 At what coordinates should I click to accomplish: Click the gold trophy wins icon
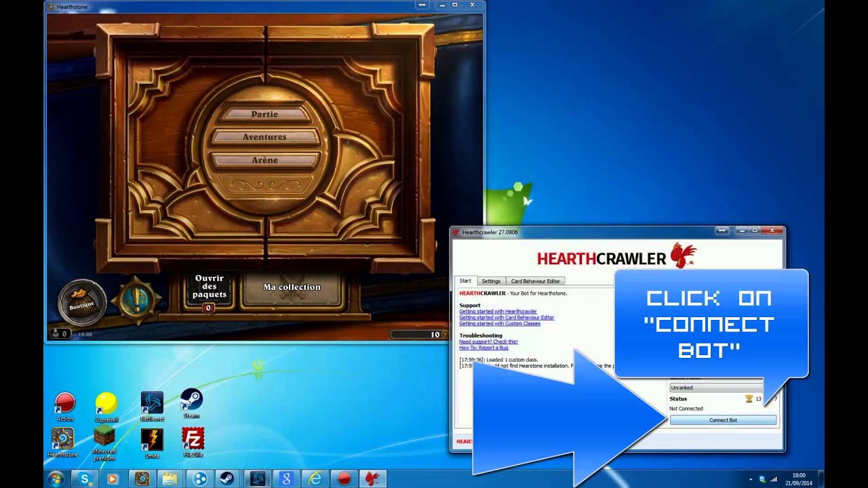click(749, 399)
